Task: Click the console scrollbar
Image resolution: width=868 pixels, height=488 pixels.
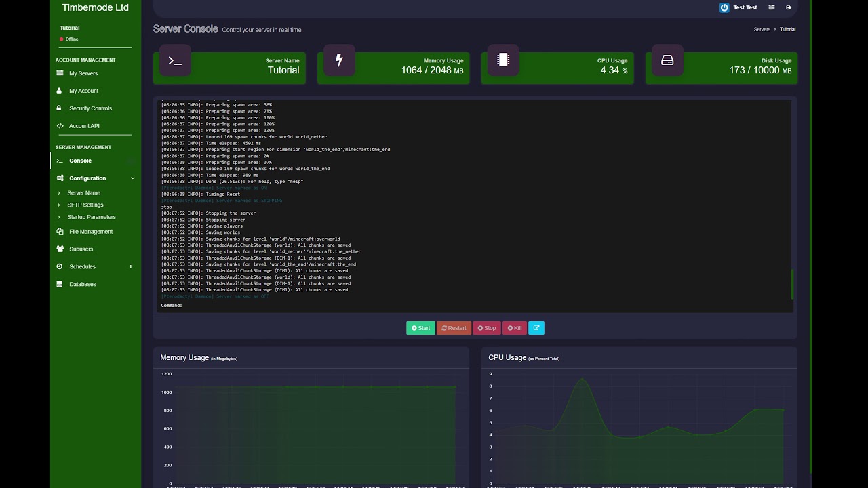Action: coord(792,284)
